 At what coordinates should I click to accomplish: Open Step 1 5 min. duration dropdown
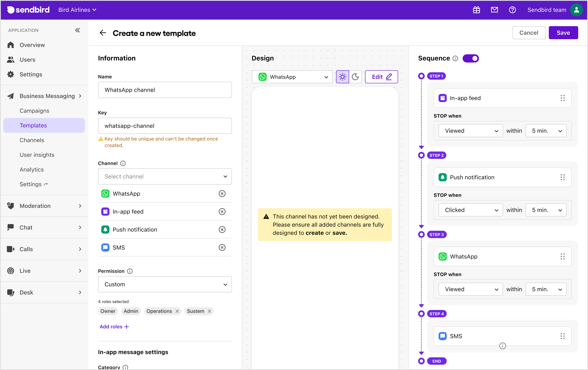tap(546, 131)
